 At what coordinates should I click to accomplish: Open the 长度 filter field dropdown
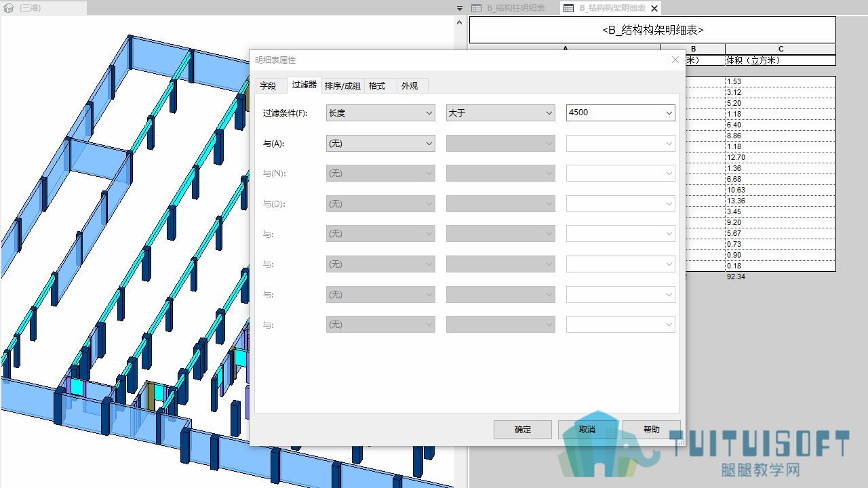click(x=380, y=113)
